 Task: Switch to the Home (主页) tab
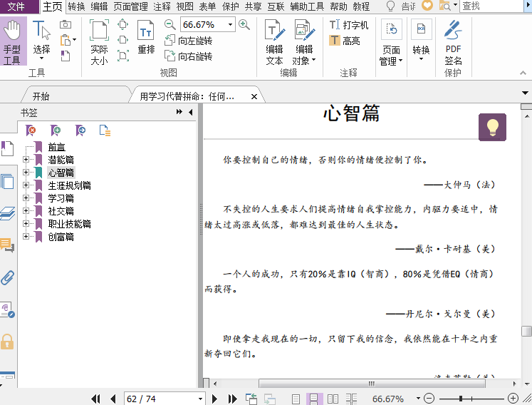[x=53, y=6]
